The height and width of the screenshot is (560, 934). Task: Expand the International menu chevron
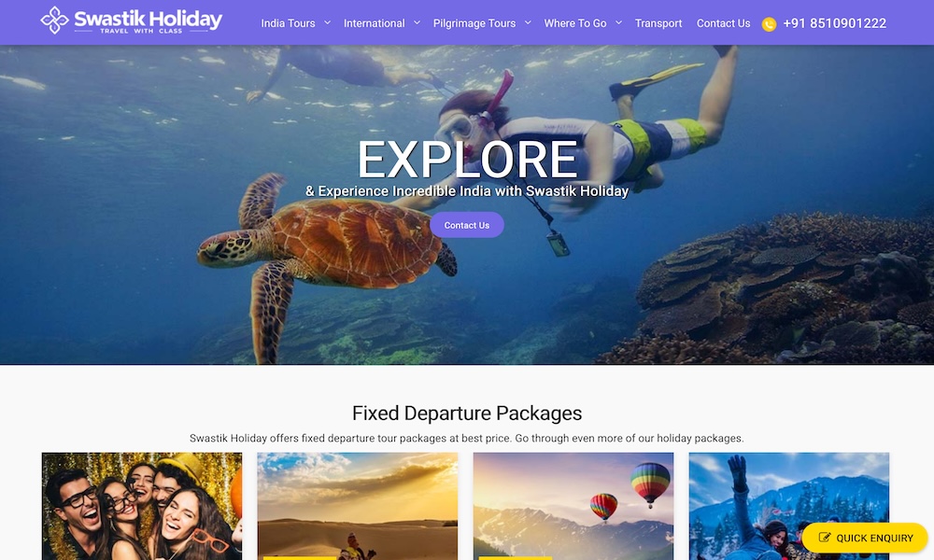tap(417, 23)
